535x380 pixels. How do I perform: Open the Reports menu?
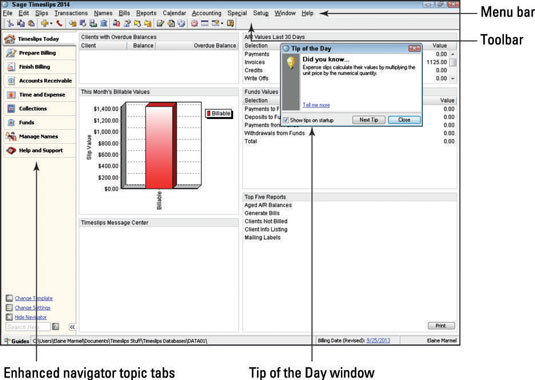(x=146, y=13)
